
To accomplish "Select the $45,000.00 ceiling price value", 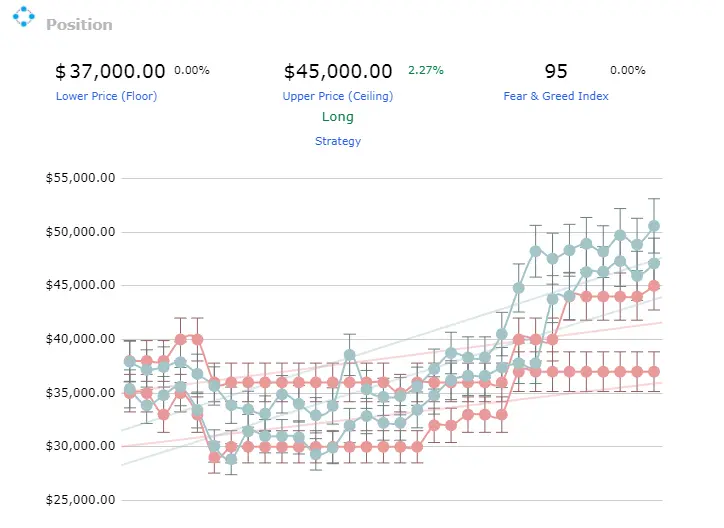I will click(x=338, y=72).
